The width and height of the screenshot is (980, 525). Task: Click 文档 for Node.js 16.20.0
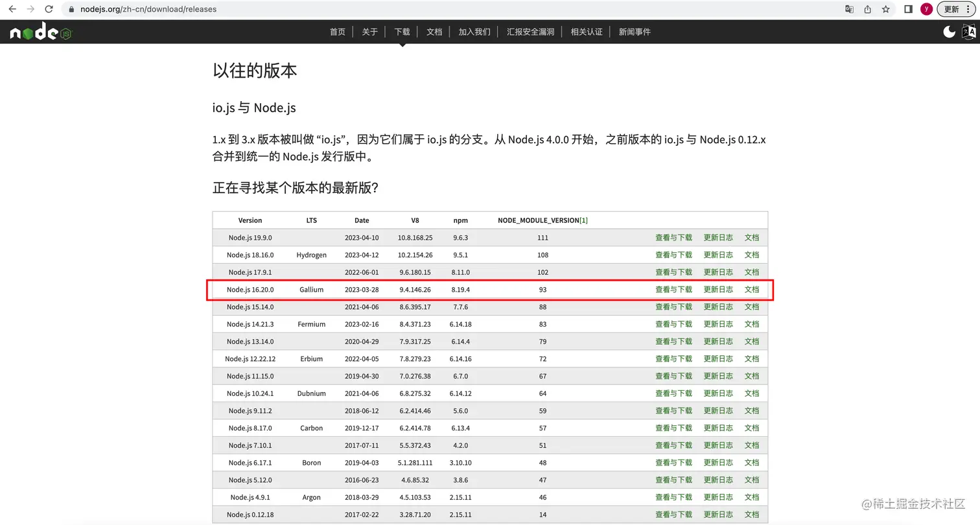coord(752,290)
